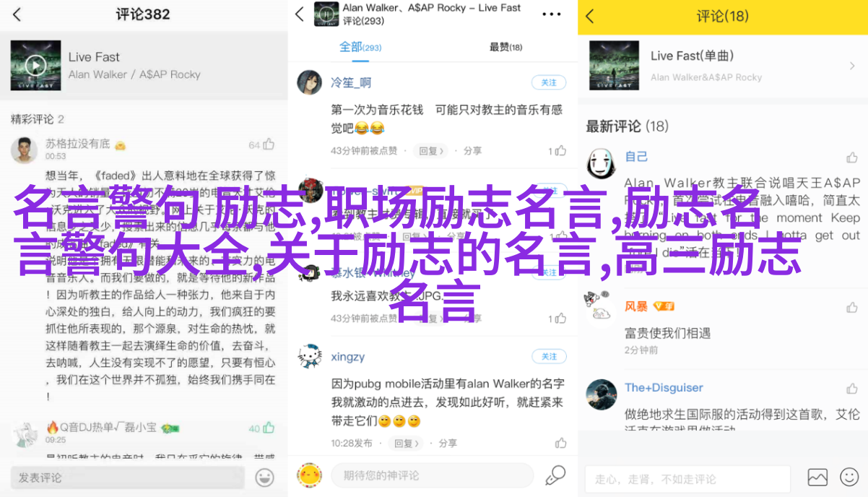
Task: Like 苏格拉没有底's comment with 64 likes
Action: coord(268,144)
